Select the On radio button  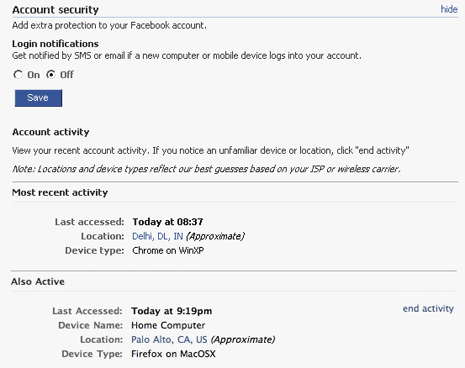pos(18,74)
